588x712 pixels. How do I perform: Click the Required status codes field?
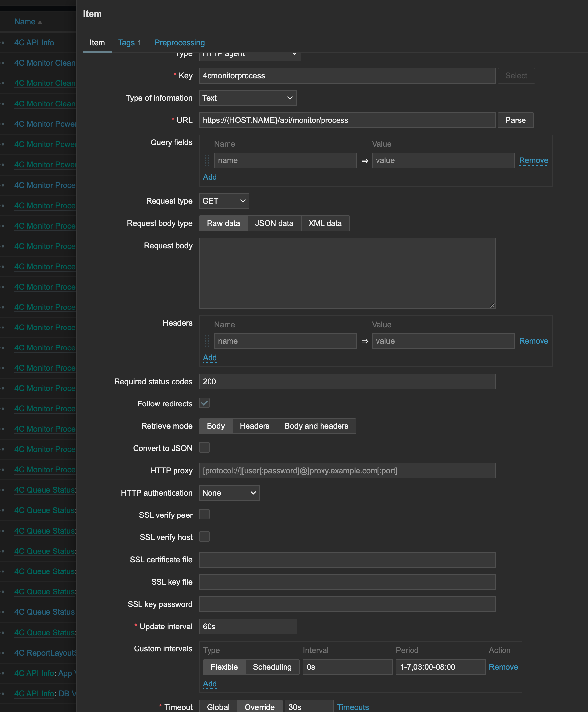[x=347, y=382]
